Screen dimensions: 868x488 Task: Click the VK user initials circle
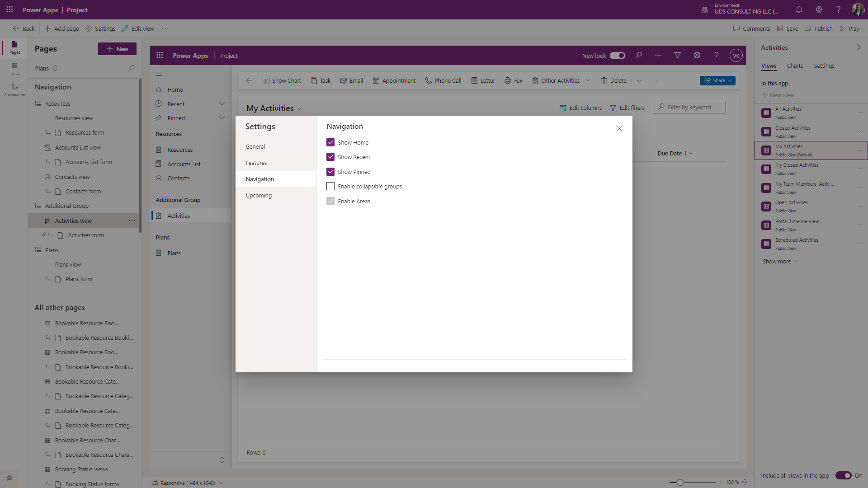(736, 56)
